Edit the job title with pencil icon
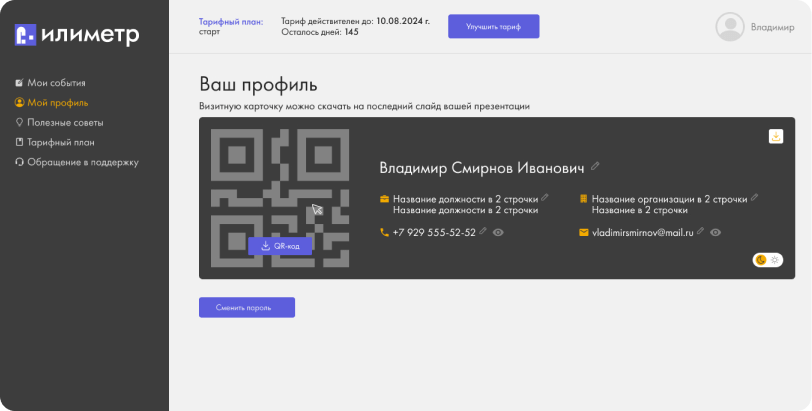812x411 pixels. (x=545, y=197)
